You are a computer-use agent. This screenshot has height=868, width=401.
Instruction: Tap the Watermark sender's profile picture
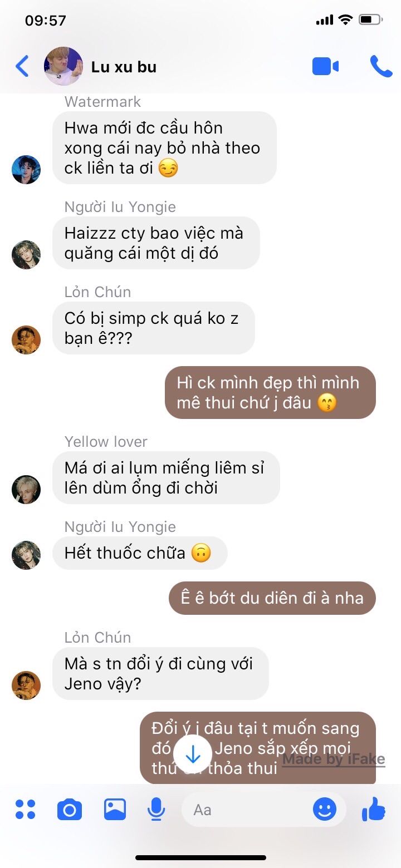pyautogui.click(x=26, y=169)
